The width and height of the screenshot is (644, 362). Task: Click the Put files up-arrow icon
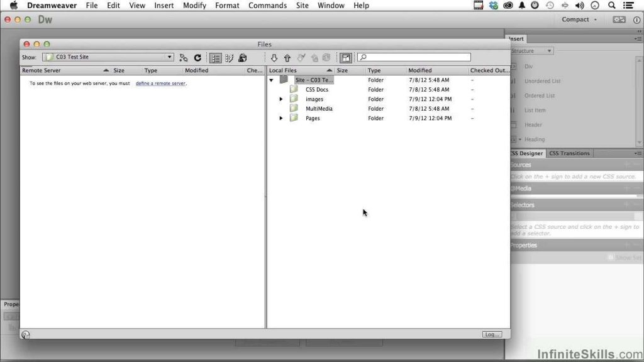pyautogui.click(x=287, y=58)
